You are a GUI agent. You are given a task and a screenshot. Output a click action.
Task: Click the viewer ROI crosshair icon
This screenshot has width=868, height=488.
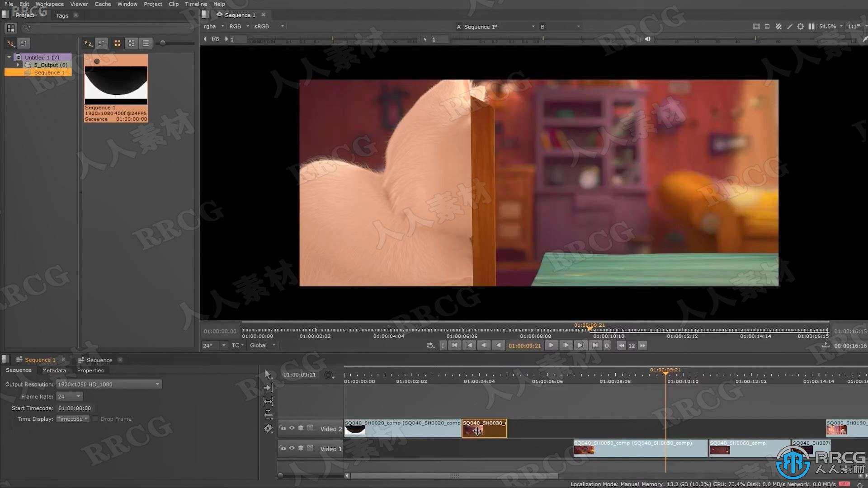coord(801,27)
